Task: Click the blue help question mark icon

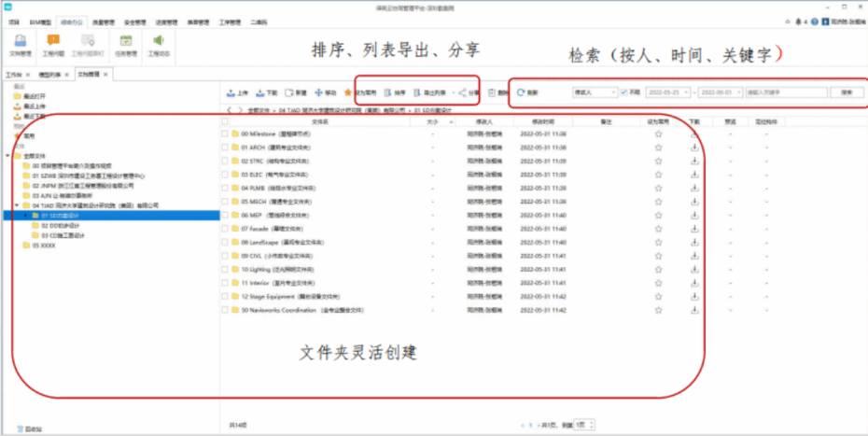Action: pyautogui.click(x=814, y=22)
